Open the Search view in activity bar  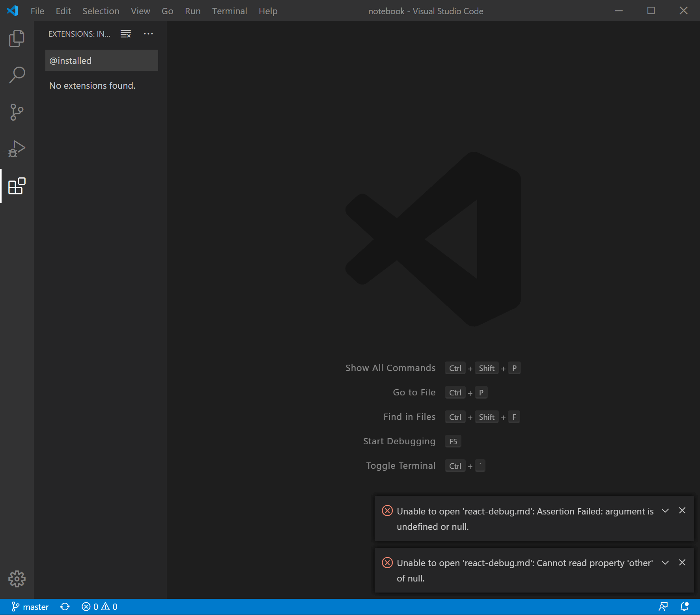[x=17, y=75]
